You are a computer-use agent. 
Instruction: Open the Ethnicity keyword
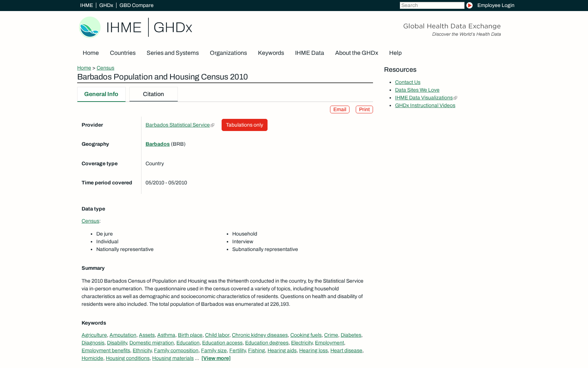[x=142, y=350]
